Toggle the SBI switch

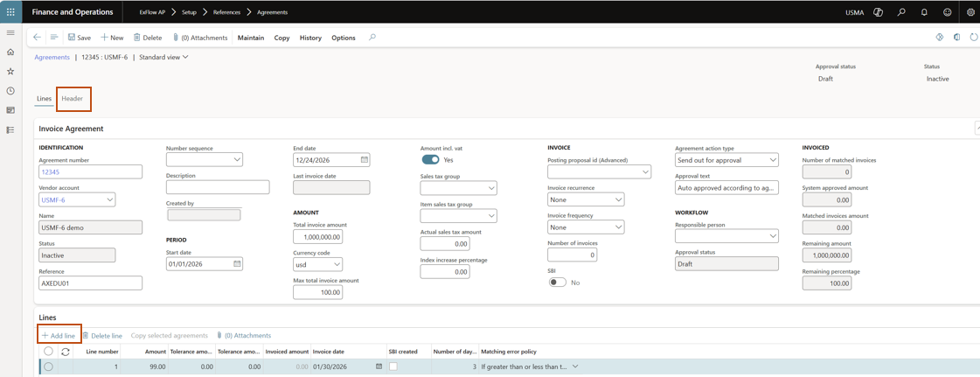[x=557, y=283]
